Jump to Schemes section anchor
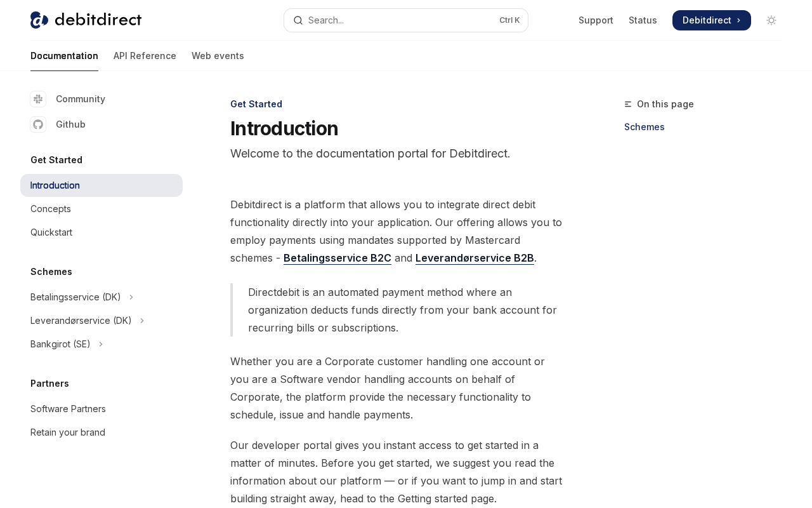The image size is (812, 508). pos(645,127)
